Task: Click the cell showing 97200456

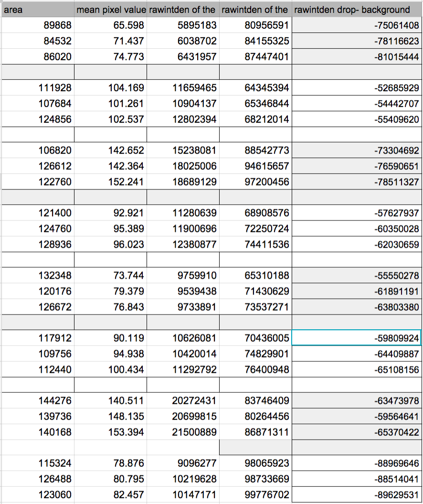Action: pos(255,182)
